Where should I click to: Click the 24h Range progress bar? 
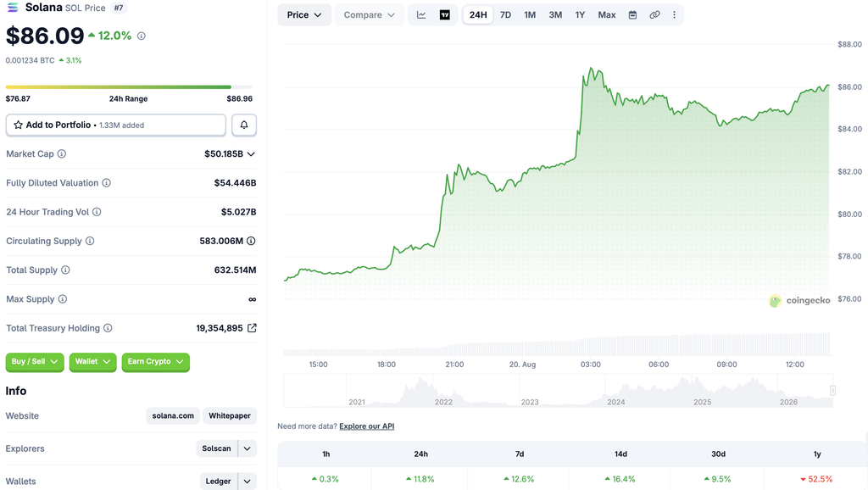point(129,87)
